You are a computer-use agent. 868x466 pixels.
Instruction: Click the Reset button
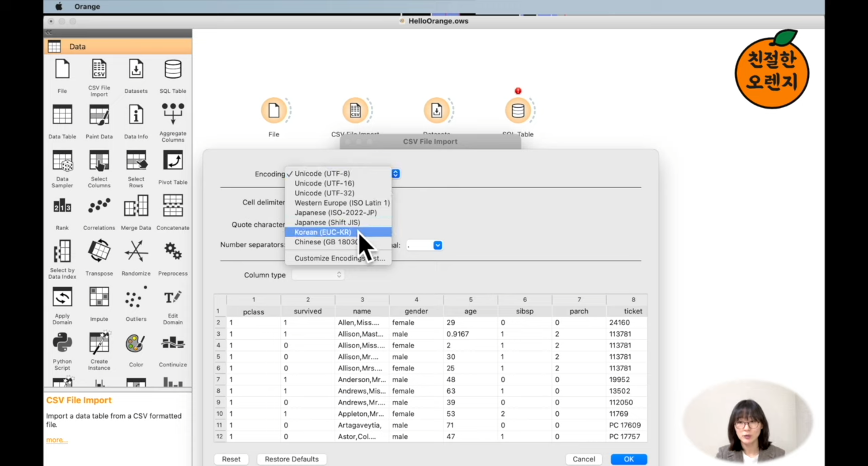[231, 459]
